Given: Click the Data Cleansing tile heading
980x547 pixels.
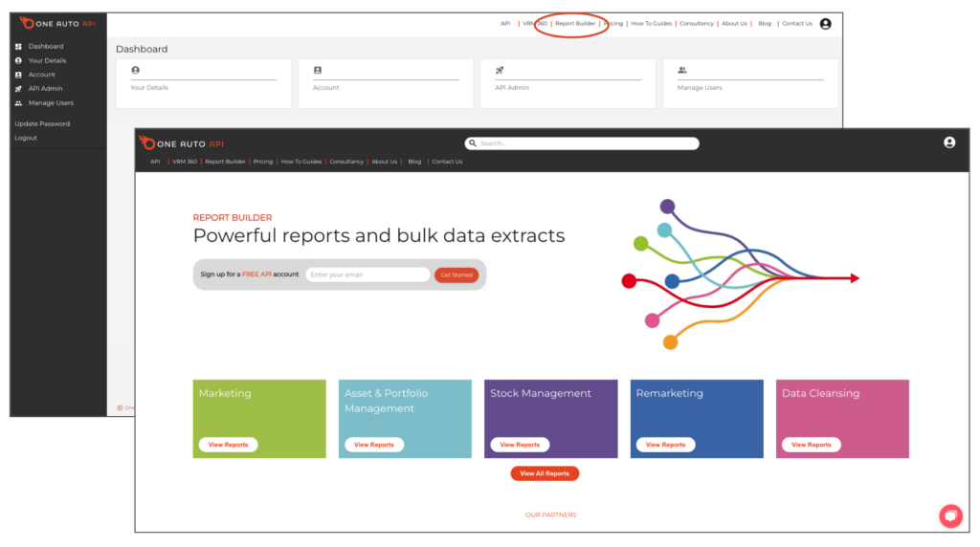Looking at the screenshot, I should coord(820,393).
